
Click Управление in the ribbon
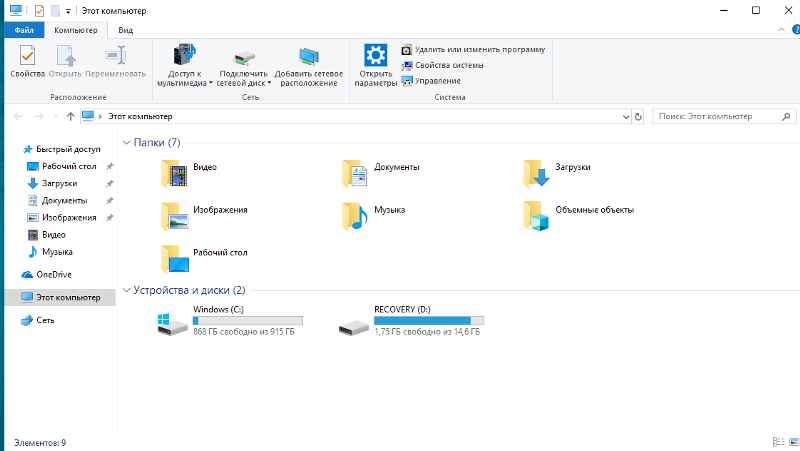[x=431, y=81]
